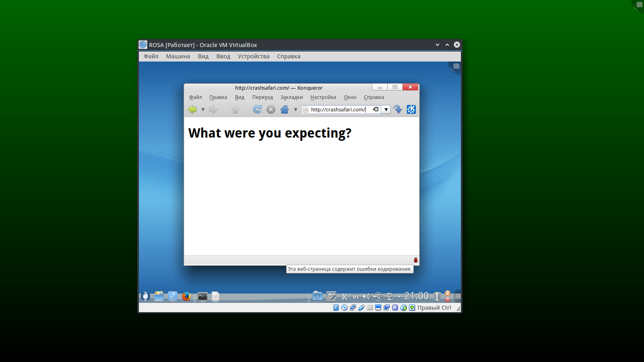Go back with Konqueror's green arrow
644x362 pixels.
tap(192, 109)
